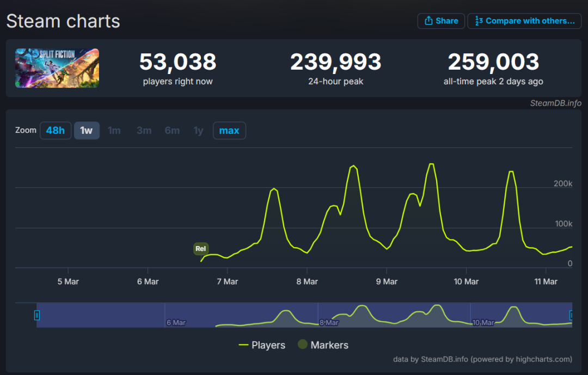Set zoom to 1w

(87, 131)
